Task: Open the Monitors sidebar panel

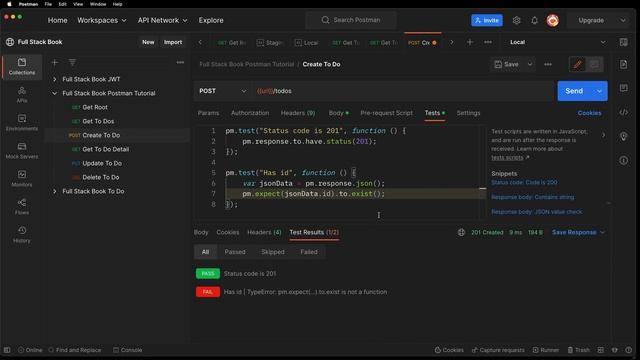Action: tap(22, 178)
